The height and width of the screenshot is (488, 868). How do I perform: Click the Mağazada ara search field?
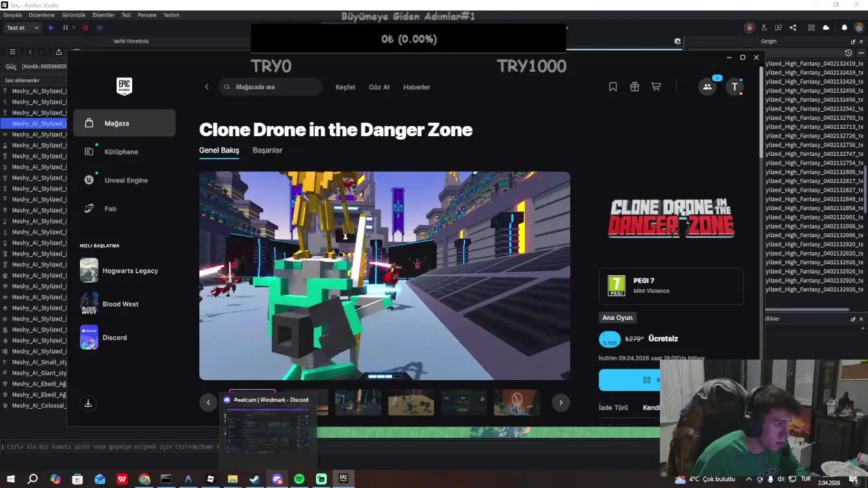[x=271, y=87]
